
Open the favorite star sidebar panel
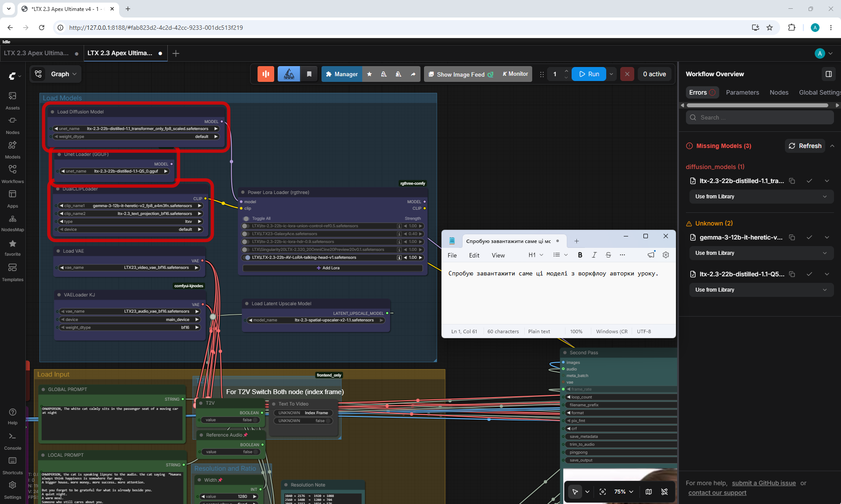12,247
